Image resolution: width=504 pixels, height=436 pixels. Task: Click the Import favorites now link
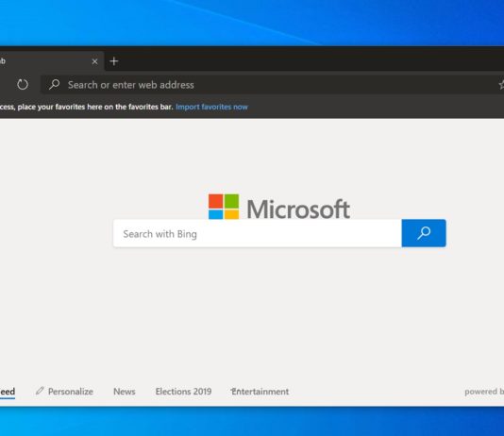(x=211, y=107)
